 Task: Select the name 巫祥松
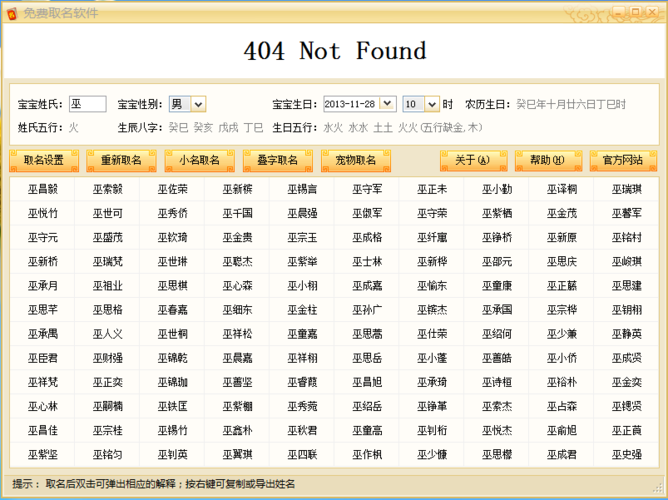(237, 334)
